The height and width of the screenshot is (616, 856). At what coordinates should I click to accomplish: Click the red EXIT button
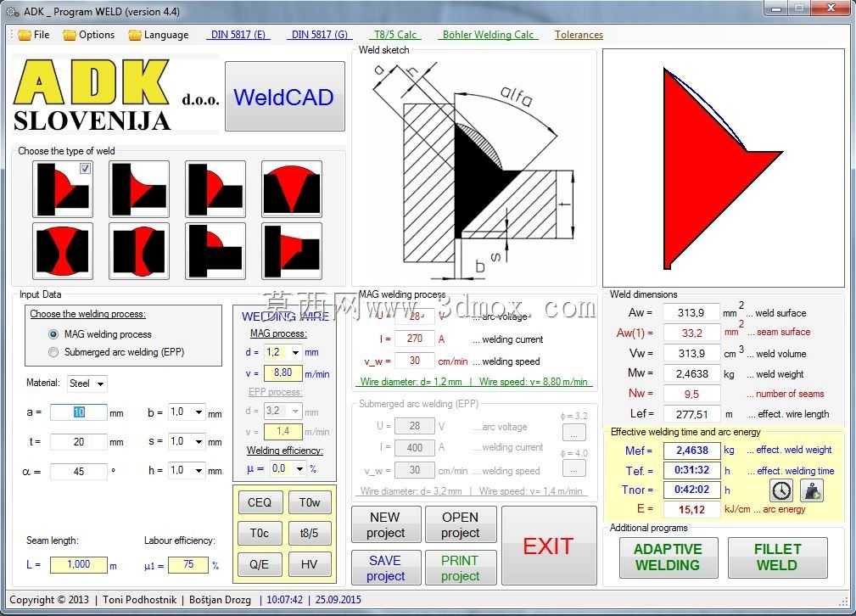549,546
